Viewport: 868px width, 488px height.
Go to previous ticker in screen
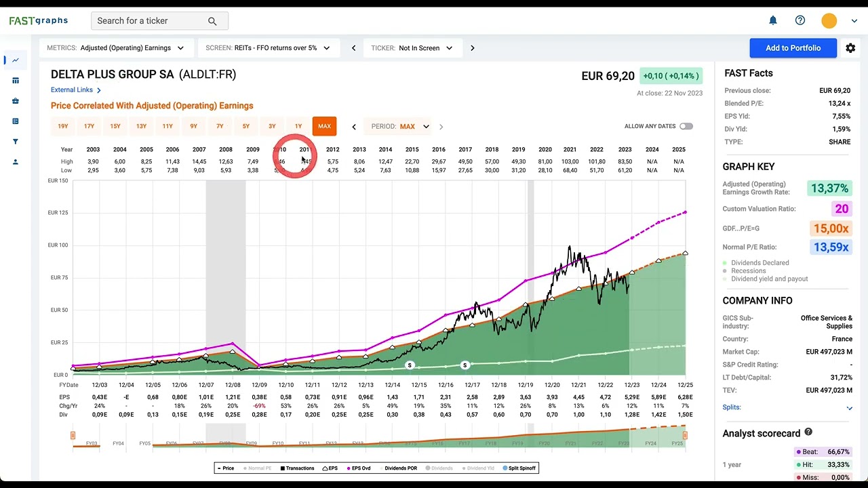pyautogui.click(x=353, y=48)
